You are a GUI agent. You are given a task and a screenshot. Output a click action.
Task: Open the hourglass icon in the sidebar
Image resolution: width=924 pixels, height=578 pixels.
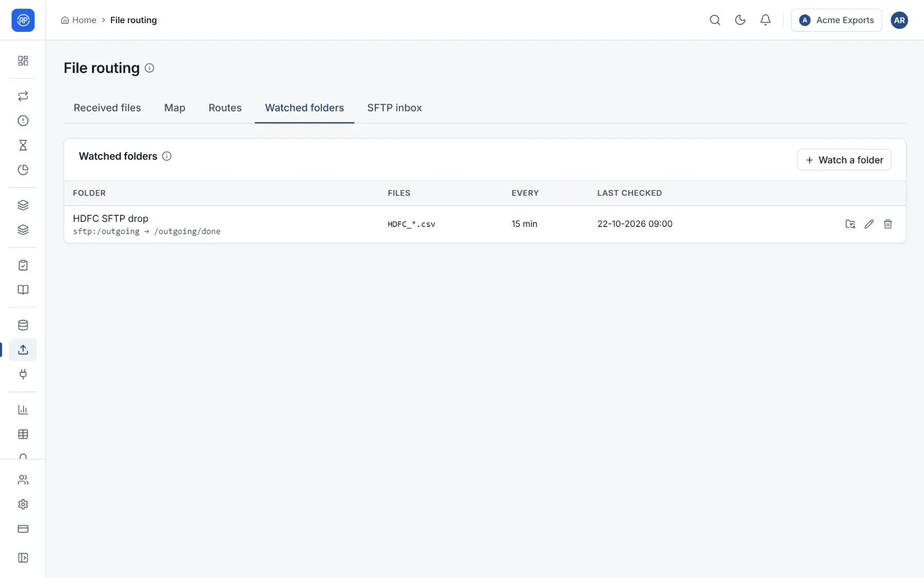point(23,145)
